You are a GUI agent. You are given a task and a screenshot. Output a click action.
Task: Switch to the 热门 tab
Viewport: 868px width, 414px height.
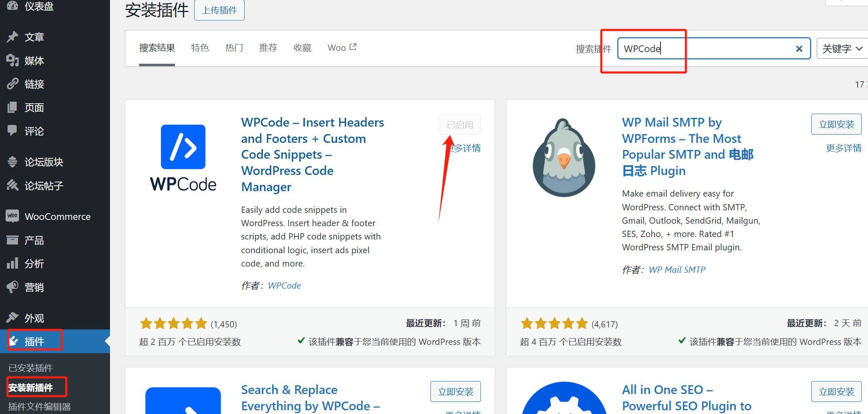pos(234,48)
